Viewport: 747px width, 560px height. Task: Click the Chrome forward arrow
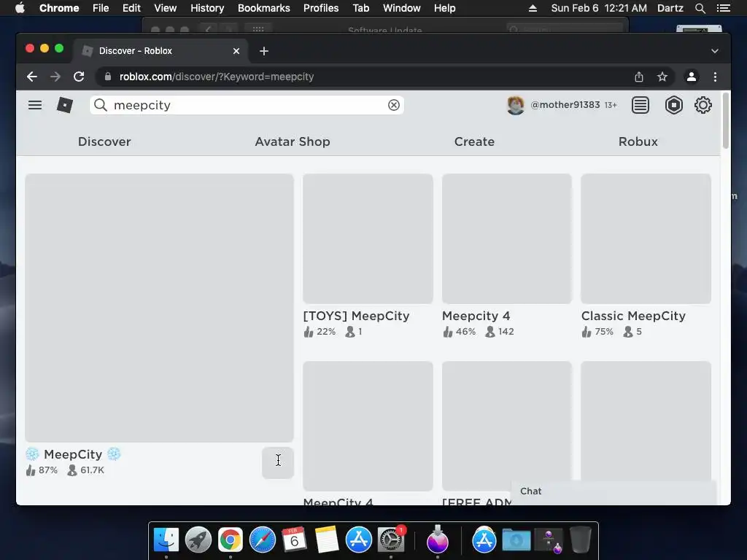point(55,77)
